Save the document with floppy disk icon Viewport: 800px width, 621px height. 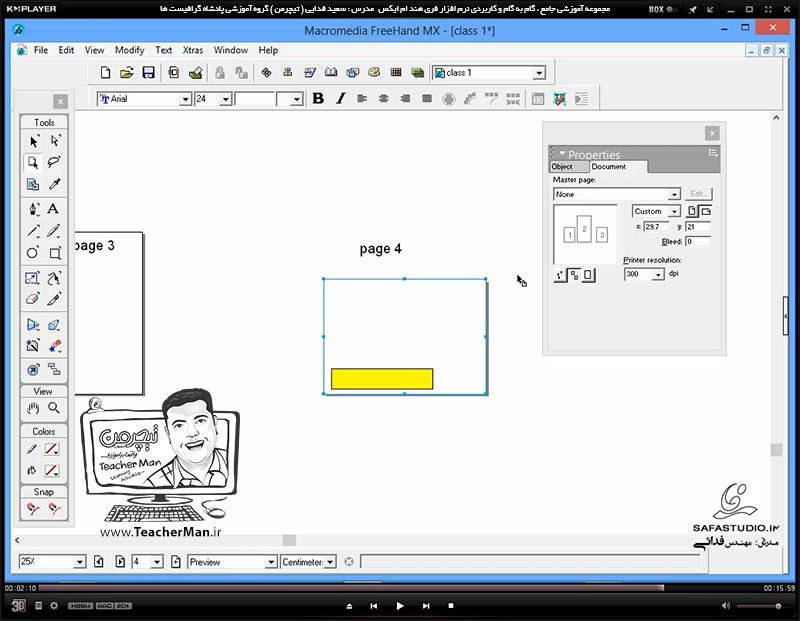coord(148,72)
